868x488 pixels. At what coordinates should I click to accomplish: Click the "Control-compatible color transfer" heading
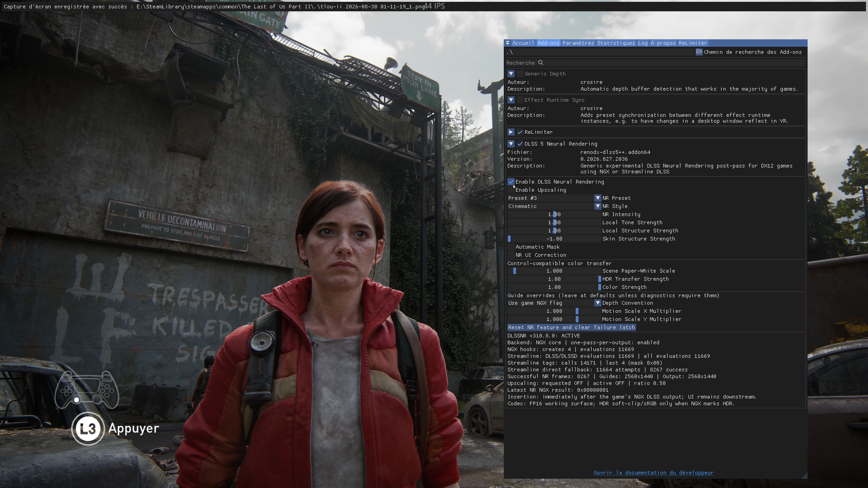tap(559, 263)
